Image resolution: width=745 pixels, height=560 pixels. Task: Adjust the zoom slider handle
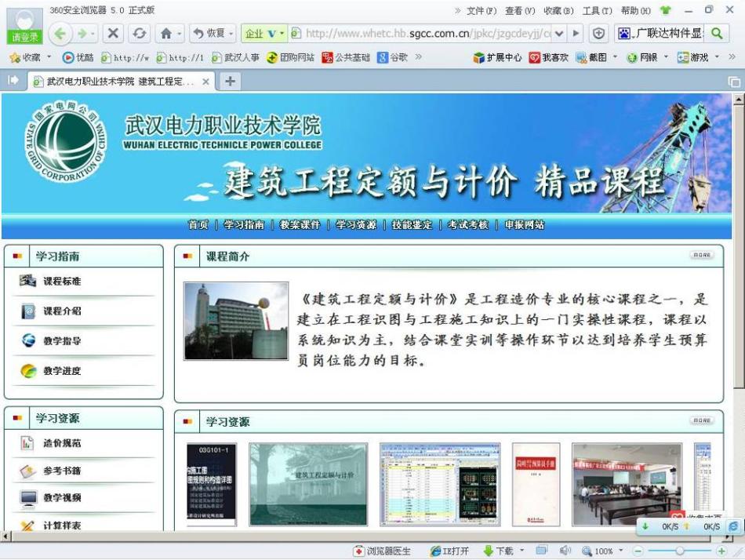coord(680,551)
